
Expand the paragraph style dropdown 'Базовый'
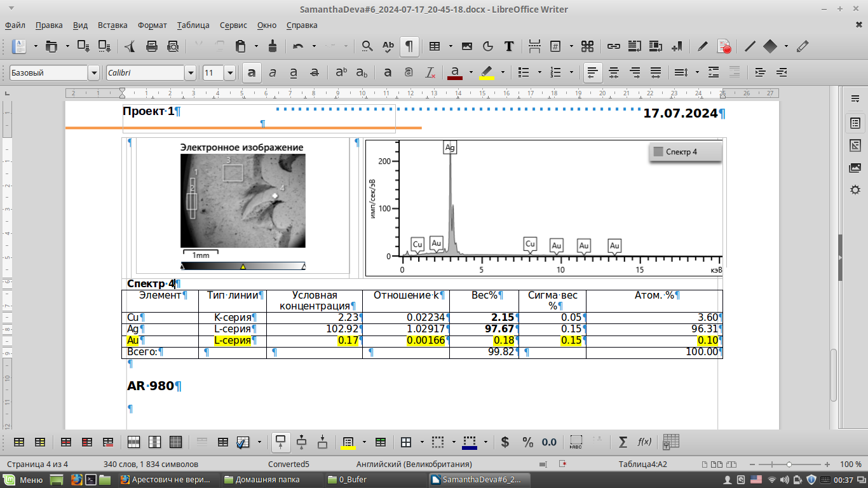pos(94,73)
